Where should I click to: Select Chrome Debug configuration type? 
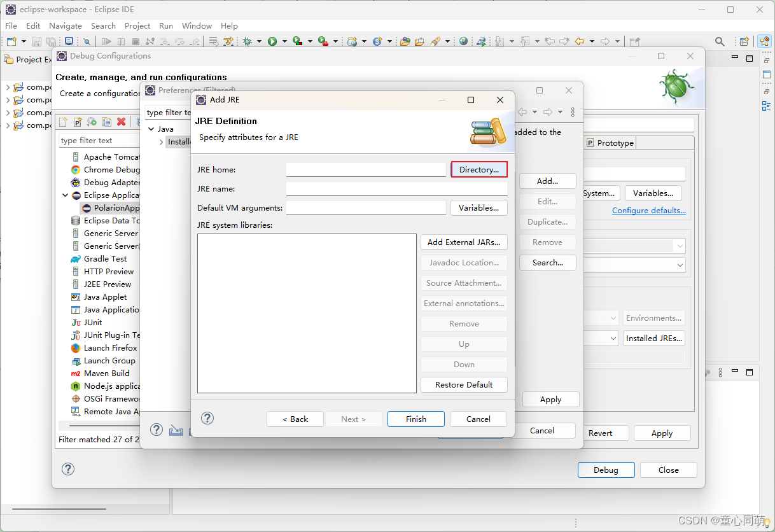[105, 170]
